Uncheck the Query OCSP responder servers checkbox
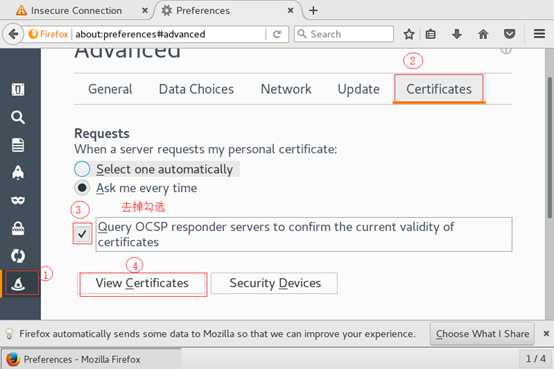 [x=82, y=234]
